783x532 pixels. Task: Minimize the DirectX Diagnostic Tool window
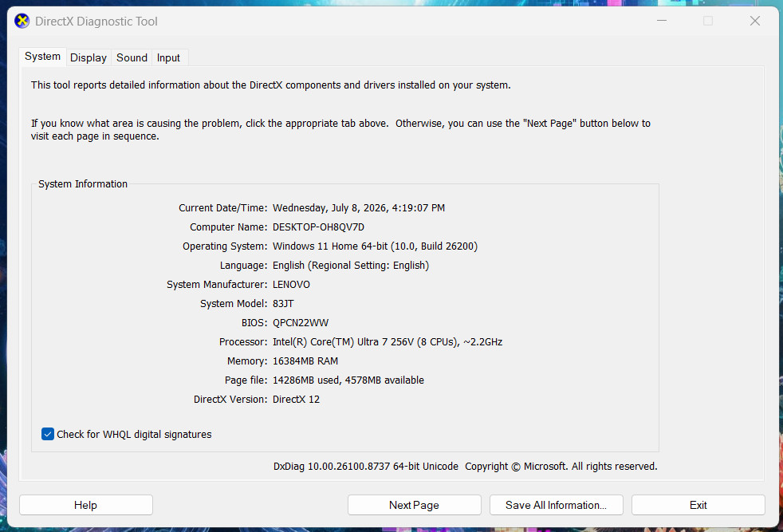coord(662,21)
